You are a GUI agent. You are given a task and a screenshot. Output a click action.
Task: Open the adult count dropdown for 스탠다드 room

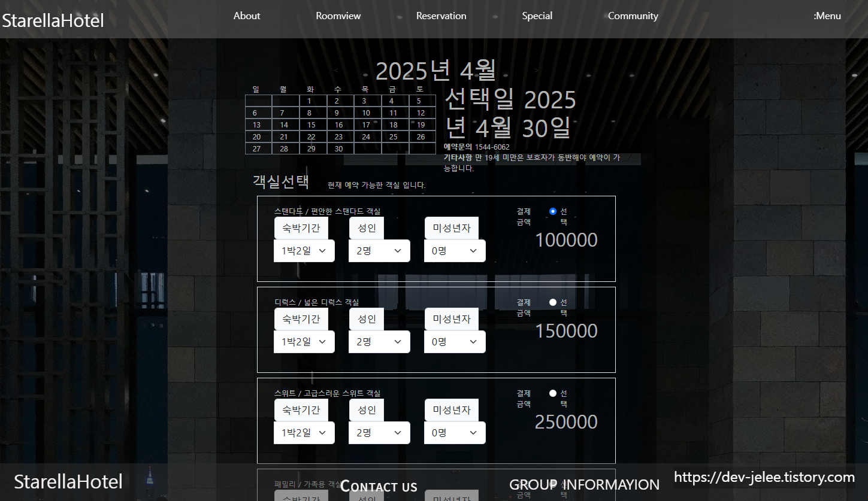pos(379,251)
